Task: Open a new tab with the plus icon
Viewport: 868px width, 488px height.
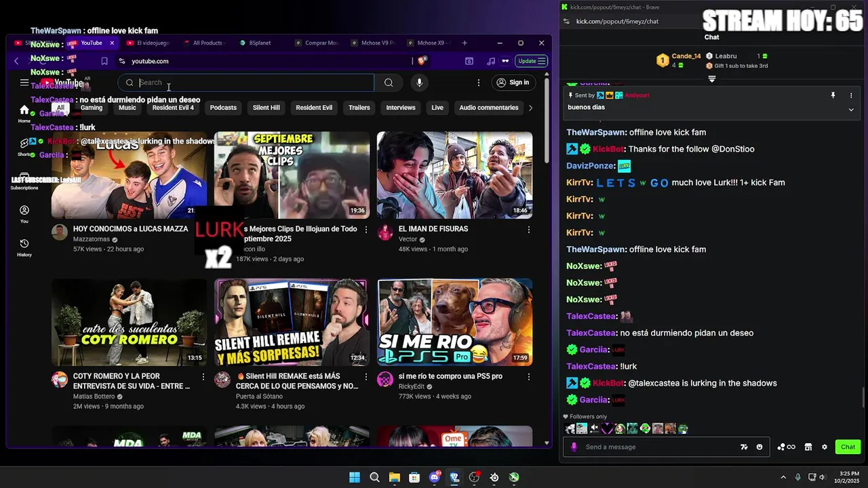Action: (x=465, y=43)
